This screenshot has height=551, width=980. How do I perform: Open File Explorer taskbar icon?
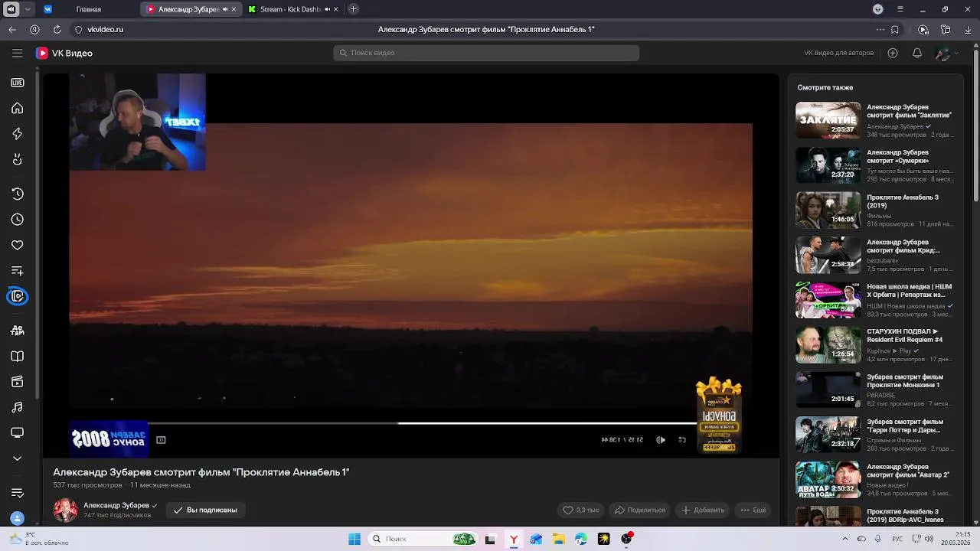tap(559, 539)
